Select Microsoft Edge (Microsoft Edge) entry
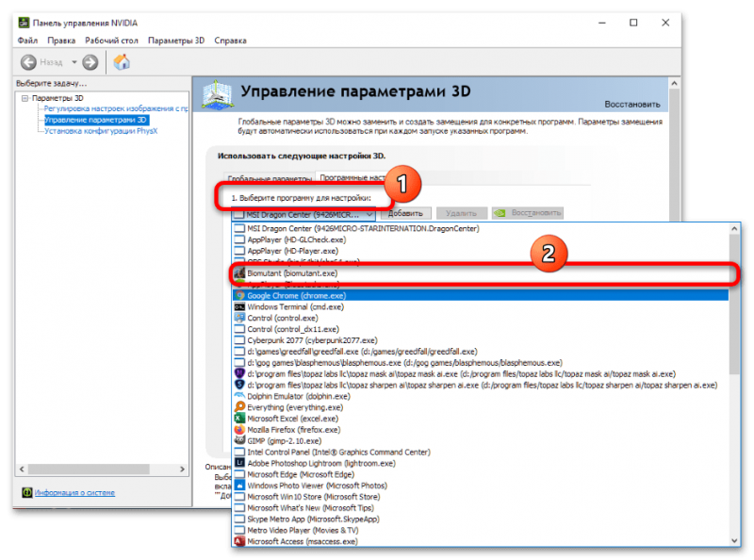This screenshot has height=560, width=754. [481, 474]
